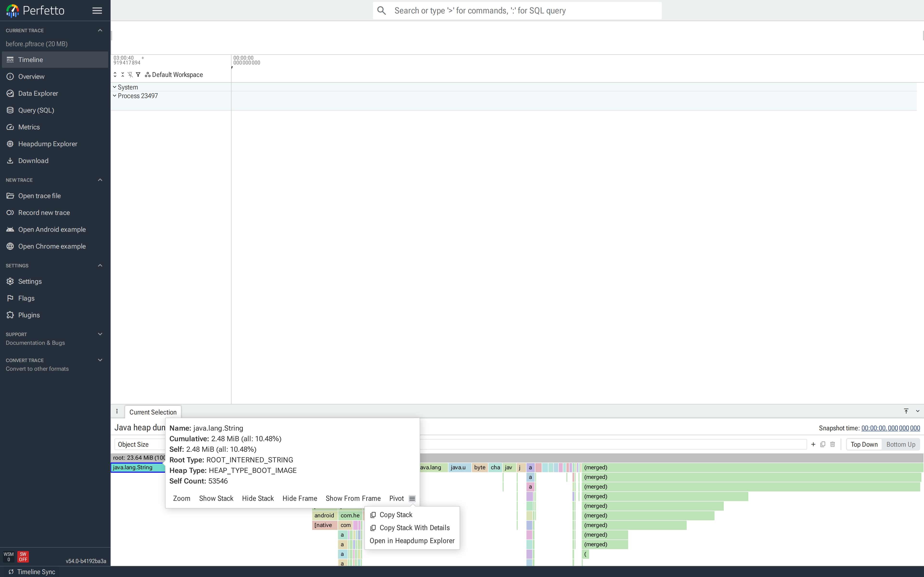Choose Copy Stack With Details from menu
This screenshot has height=577, width=924.
(415, 528)
